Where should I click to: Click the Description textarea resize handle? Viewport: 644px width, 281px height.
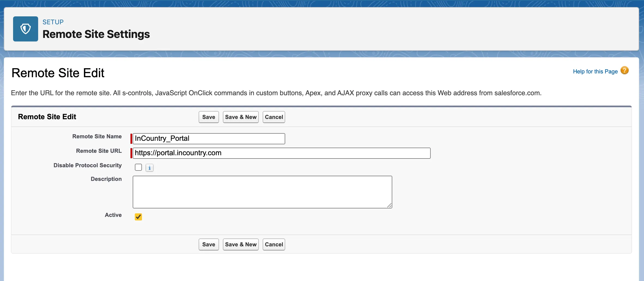pos(390,205)
